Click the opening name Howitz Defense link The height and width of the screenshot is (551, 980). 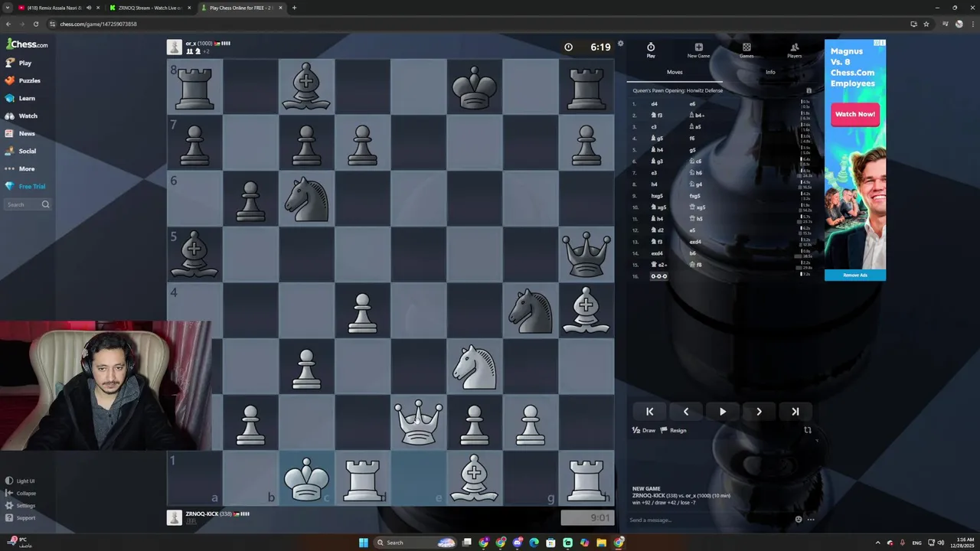click(678, 90)
